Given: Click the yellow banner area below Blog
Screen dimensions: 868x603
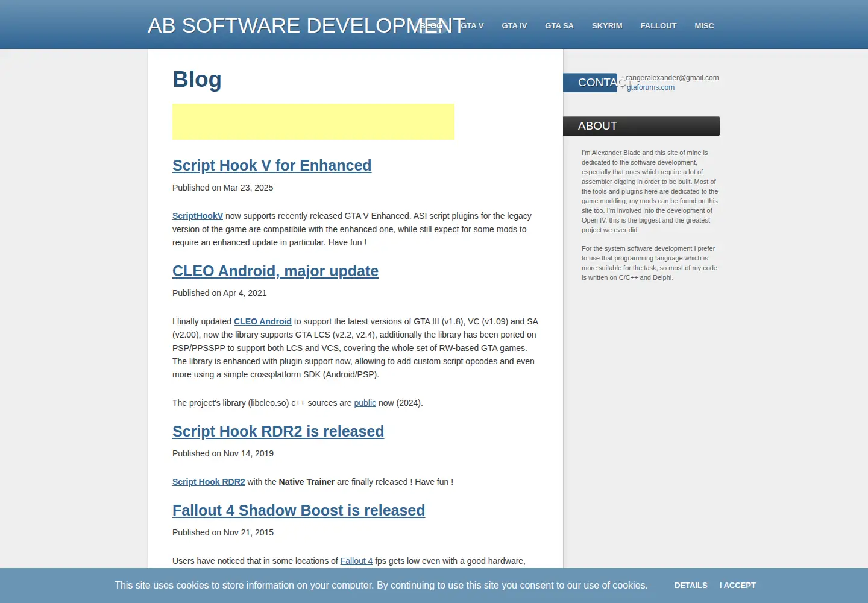Looking at the screenshot, I should [x=313, y=122].
